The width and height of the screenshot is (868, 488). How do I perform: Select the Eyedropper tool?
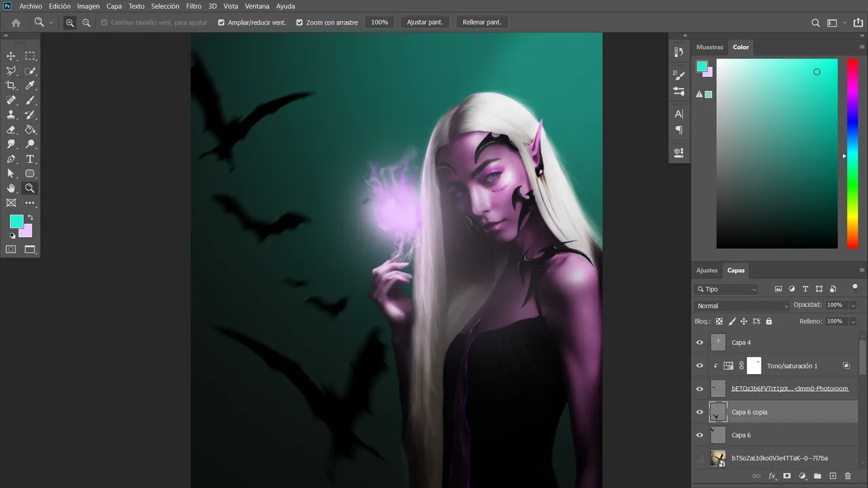[x=30, y=85]
